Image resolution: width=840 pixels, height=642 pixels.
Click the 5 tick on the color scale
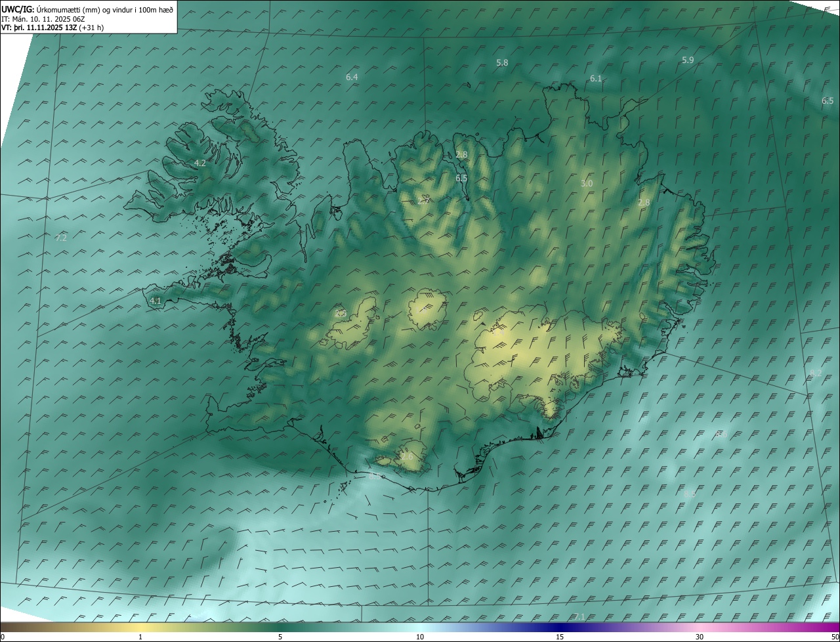[x=280, y=637]
